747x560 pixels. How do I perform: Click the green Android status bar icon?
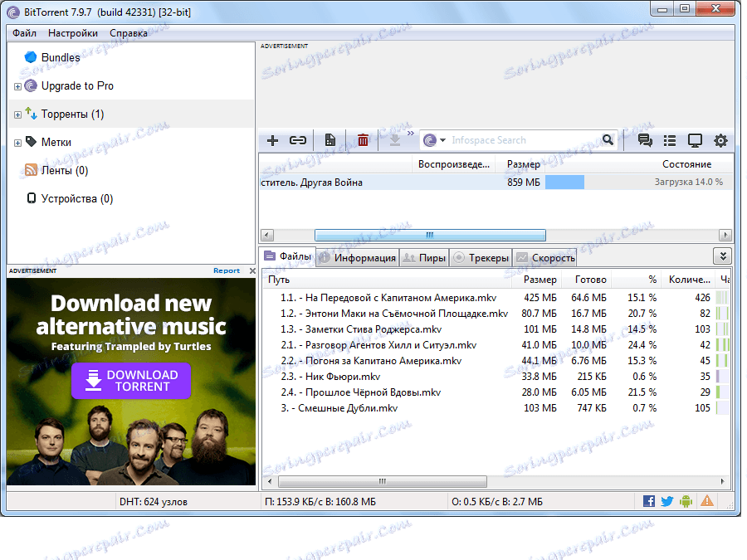click(x=686, y=501)
